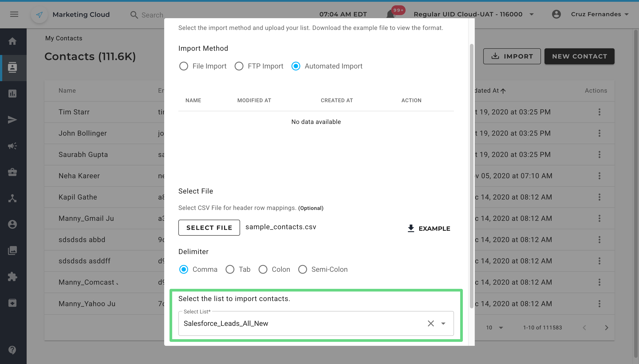
Task: Open the bar chart analytics icon
Action: coord(12,94)
